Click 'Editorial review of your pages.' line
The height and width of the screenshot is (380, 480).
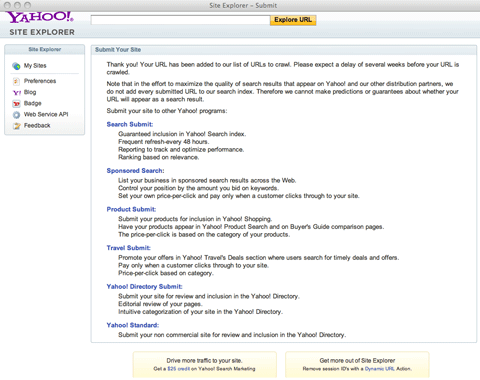(160, 304)
